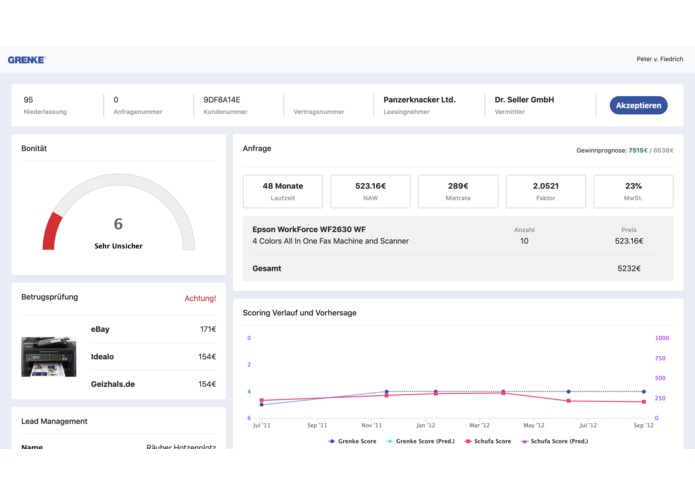
Task: Click the Räuber Hotzenplotz name value
Action: (x=181, y=447)
